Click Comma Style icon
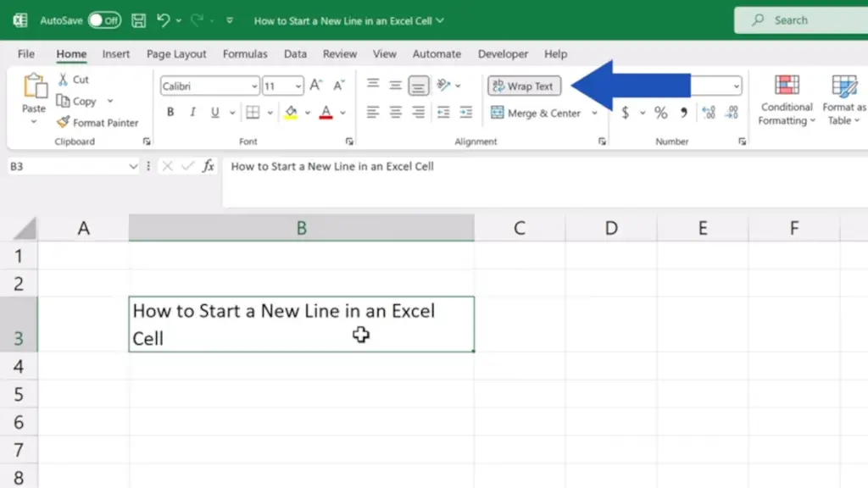Viewport: 868px width, 488px height. (x=684, y=113)
